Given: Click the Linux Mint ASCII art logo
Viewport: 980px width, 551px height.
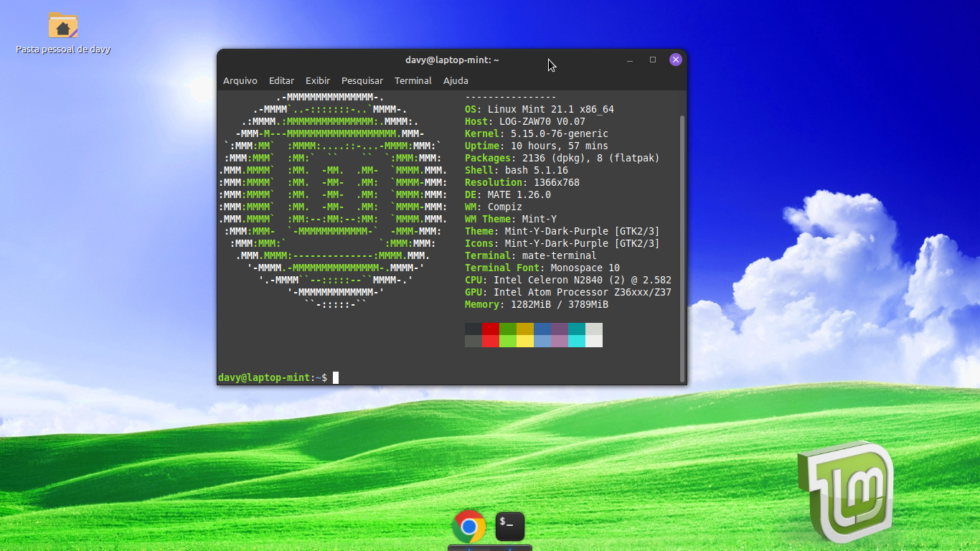Looking at the screenshot, I should [x=333, y=201].
